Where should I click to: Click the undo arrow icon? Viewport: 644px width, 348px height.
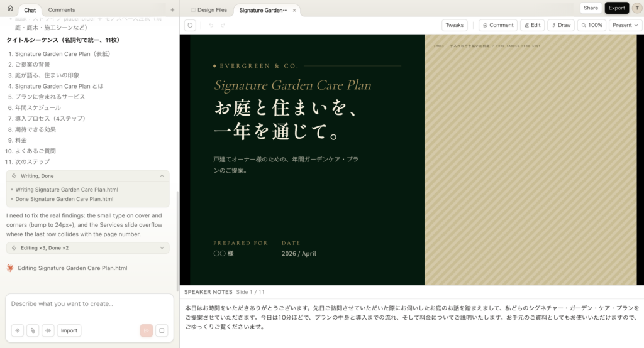click(210, 25)
